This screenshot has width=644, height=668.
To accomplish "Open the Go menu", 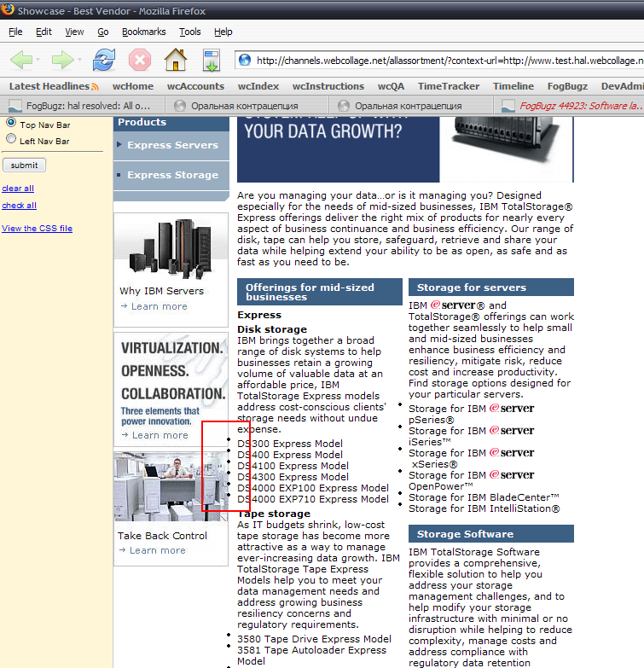I will (102, 32).
